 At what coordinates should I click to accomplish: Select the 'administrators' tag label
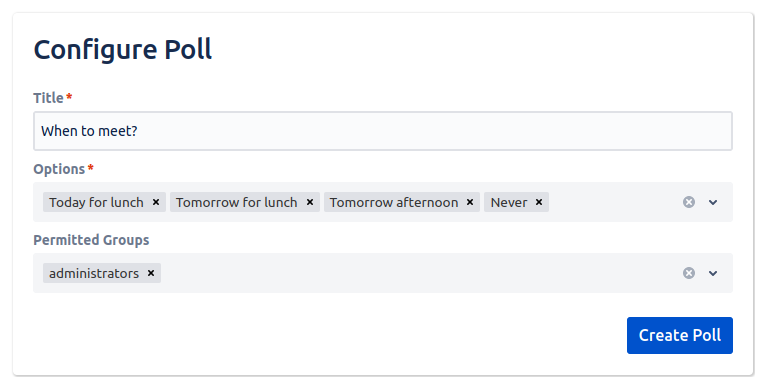coord(94,273)
